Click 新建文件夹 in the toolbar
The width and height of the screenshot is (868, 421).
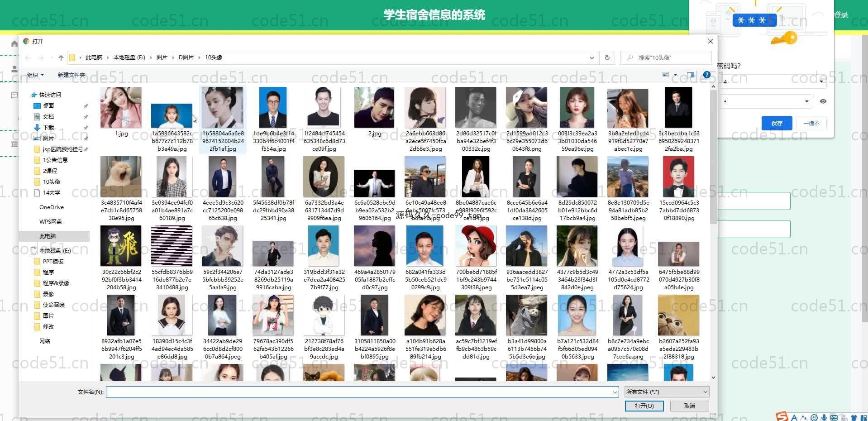coord(71,75)
